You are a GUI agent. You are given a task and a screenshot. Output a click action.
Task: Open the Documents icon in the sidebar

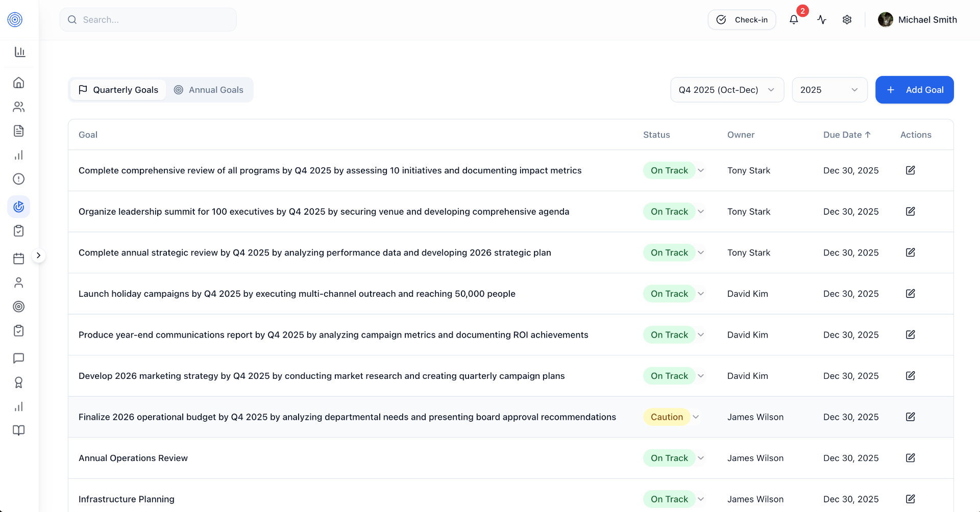(19, 131)
